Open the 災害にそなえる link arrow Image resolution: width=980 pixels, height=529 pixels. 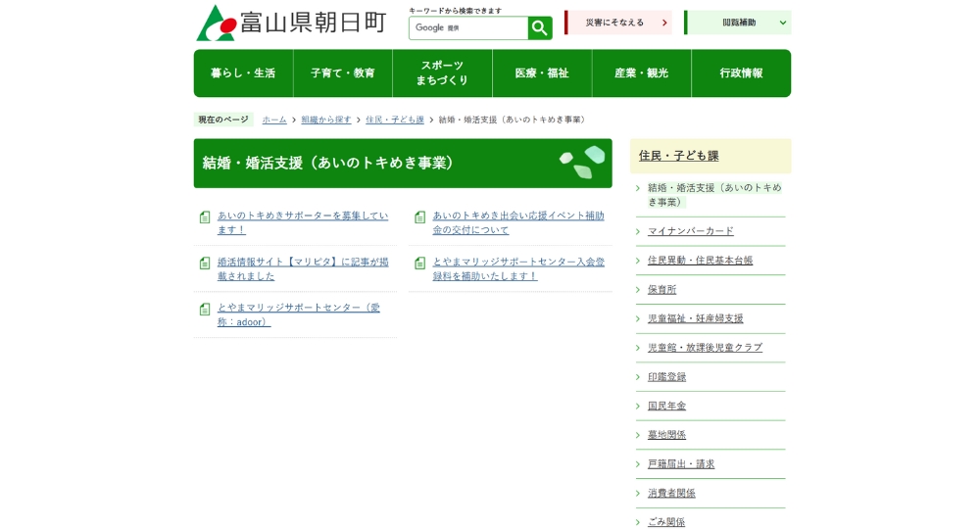click(663, 23)
